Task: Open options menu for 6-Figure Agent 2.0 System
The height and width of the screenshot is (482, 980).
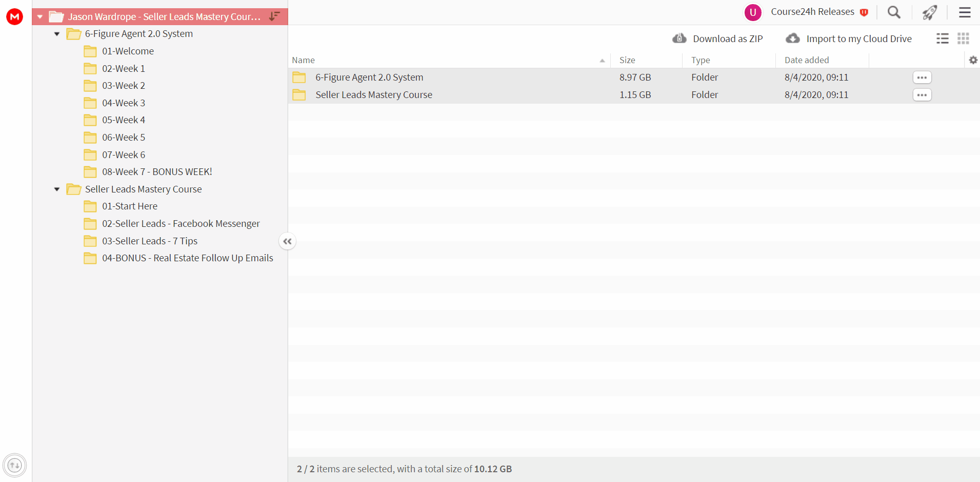Action: point(922,78)
